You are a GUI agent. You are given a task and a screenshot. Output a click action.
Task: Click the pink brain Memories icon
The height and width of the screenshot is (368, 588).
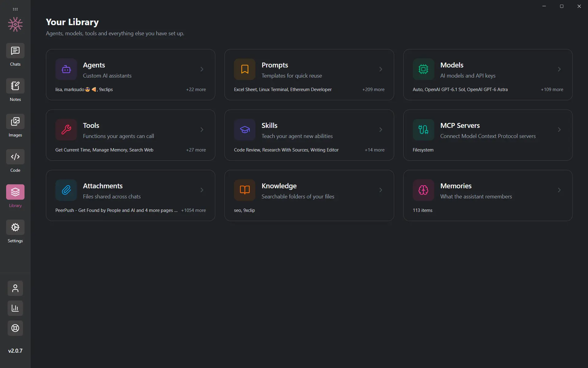424,190
